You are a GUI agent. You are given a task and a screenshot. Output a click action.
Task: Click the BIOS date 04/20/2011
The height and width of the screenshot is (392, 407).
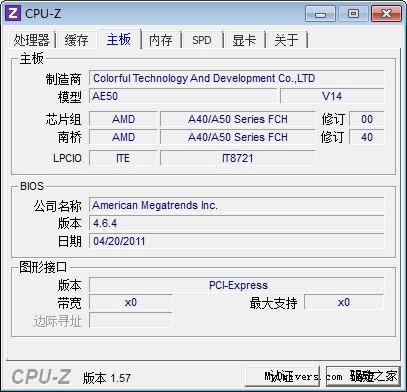tap(237, 241)
